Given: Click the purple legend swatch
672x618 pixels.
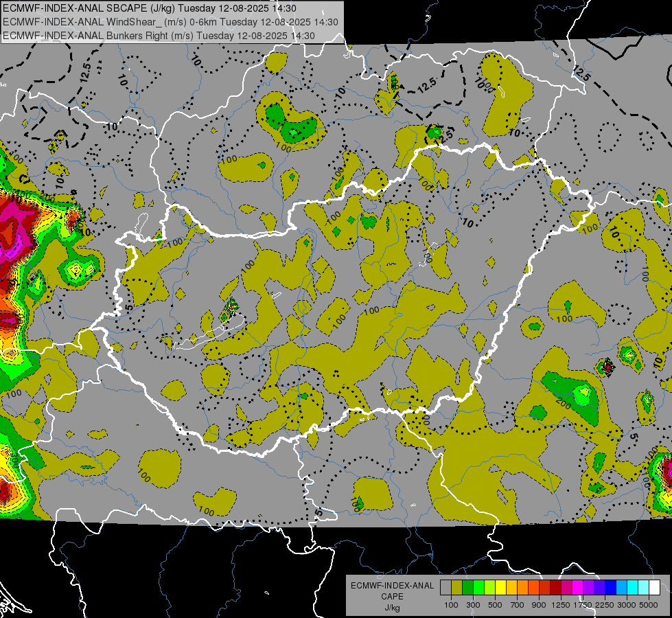Looking at the screenshot, I should tap(589, 588).
